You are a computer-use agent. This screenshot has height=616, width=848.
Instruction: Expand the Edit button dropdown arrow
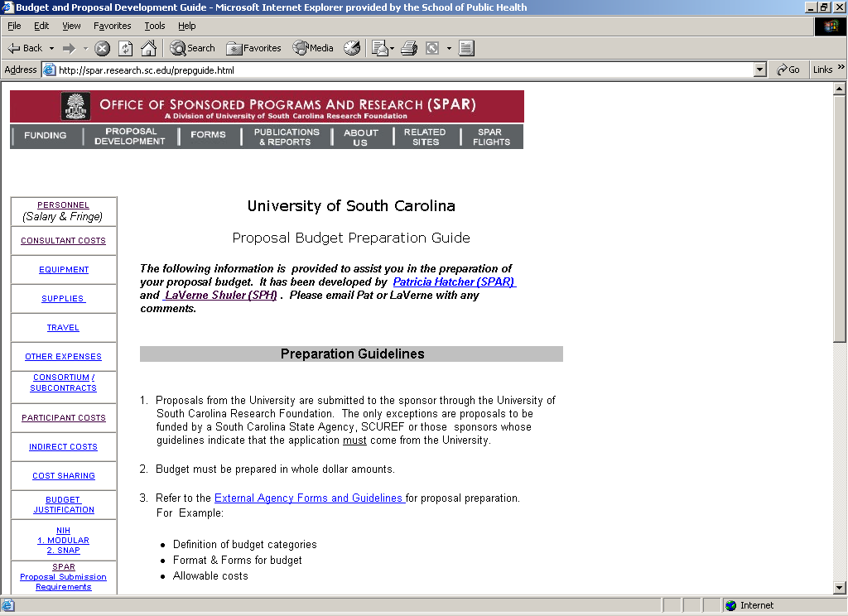coord(449,49)
